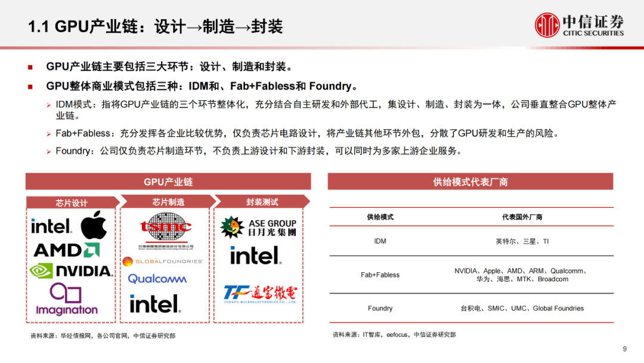
Task: Click the NVIDIA、Apple、AMD vendor list cell
Action: coord(522,275)
